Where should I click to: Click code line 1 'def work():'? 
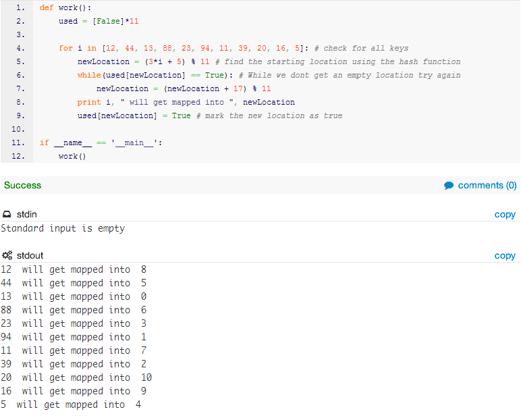coord(65,7)
